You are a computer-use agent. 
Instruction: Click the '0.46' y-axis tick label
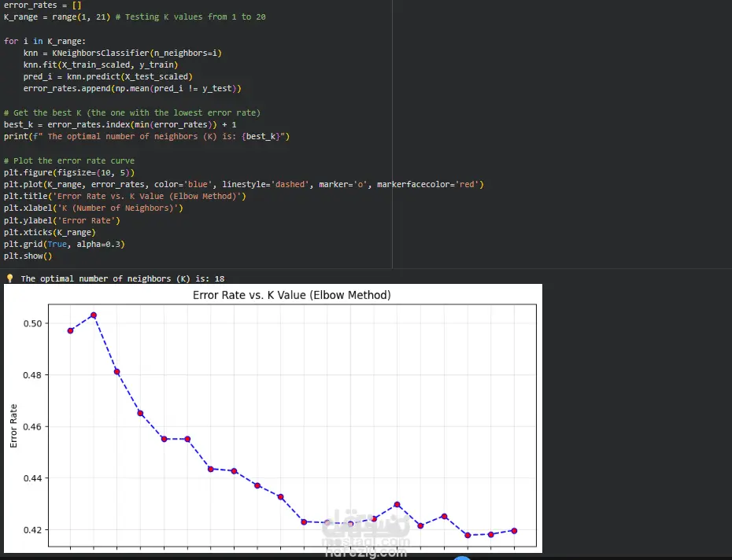(32, 427)
